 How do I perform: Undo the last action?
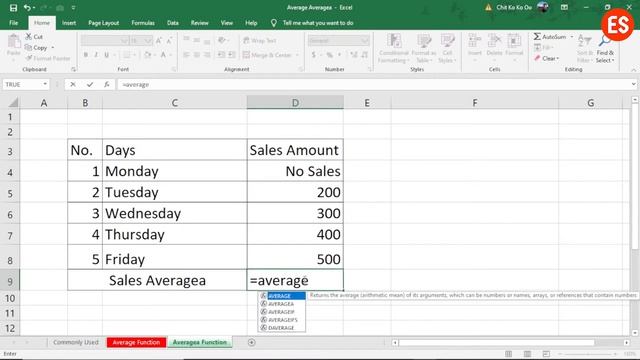point(27,8)
